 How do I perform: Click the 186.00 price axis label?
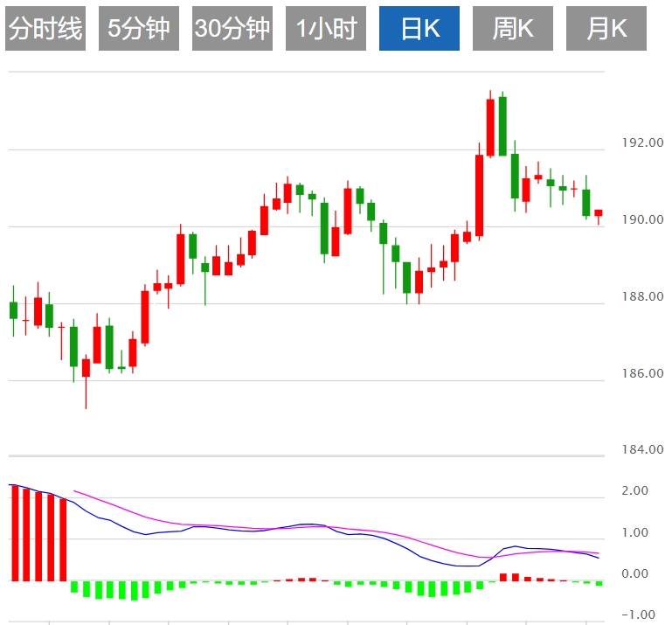click(x=643, y=373)
